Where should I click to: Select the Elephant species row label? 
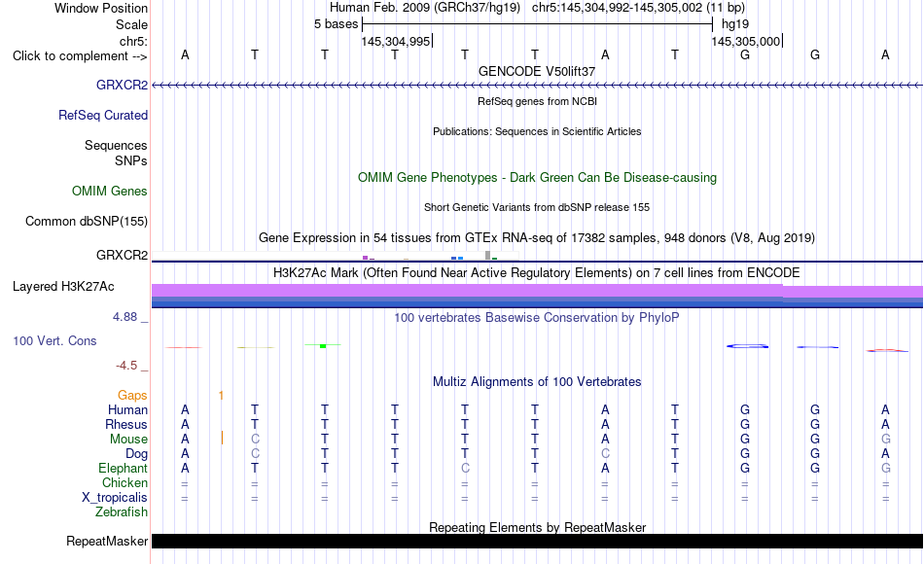click(123, 468)
